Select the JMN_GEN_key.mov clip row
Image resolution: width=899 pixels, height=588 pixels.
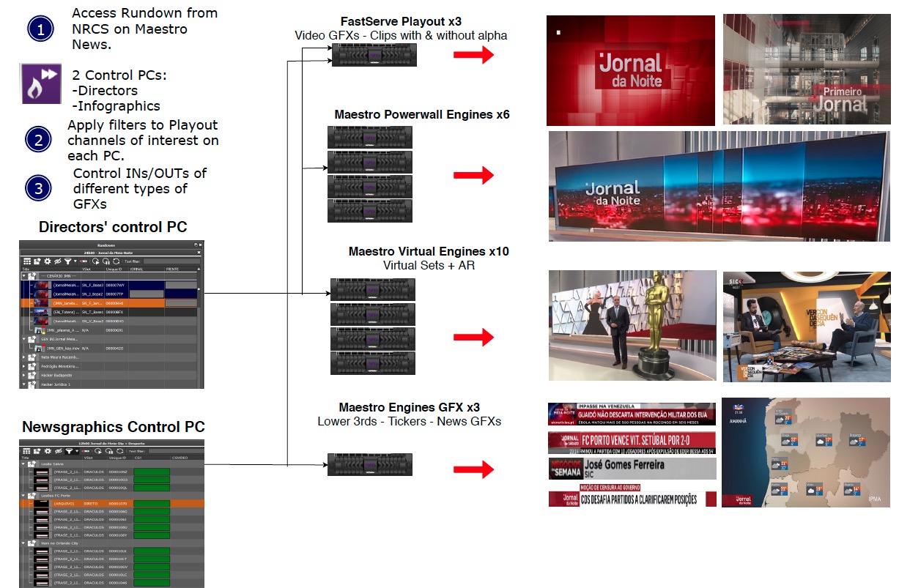(109, 349)
